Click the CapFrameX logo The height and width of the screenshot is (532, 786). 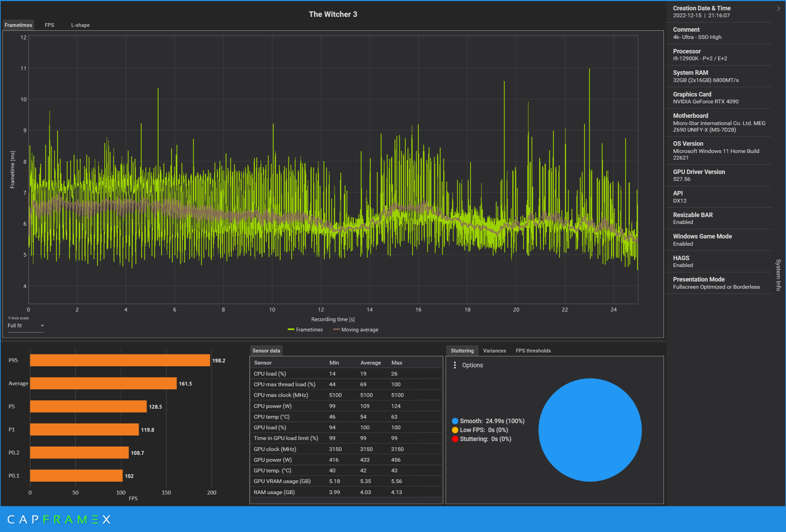[59, 520]
